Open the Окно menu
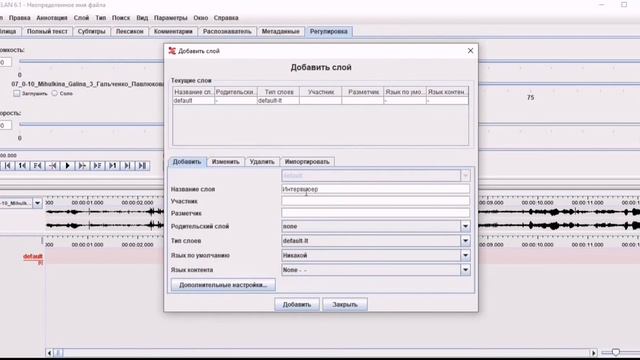This screenshot has width=640, height=360. (x=201, y=18)
